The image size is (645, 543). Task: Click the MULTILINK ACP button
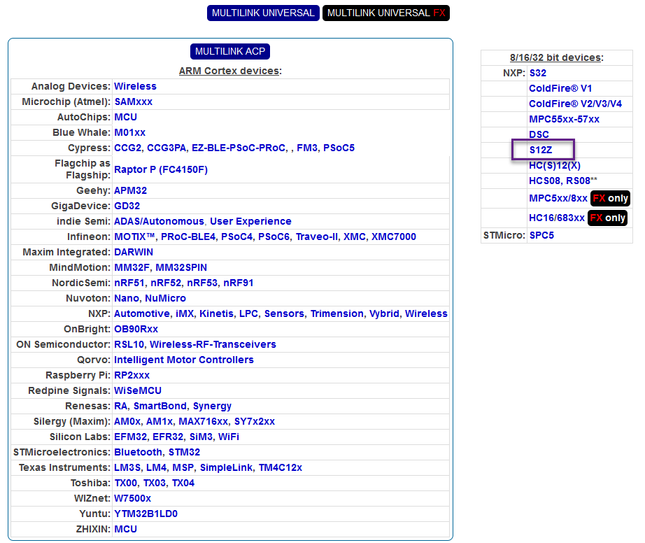(230, 51)
